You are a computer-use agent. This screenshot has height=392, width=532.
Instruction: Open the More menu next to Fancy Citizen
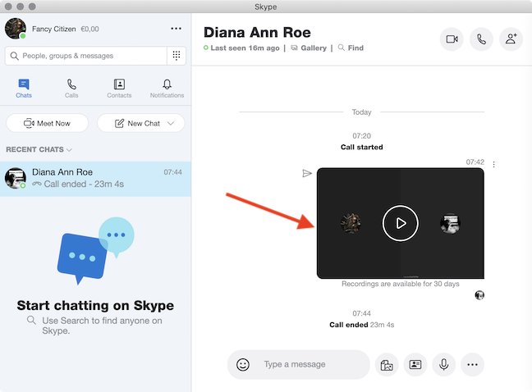176,29
